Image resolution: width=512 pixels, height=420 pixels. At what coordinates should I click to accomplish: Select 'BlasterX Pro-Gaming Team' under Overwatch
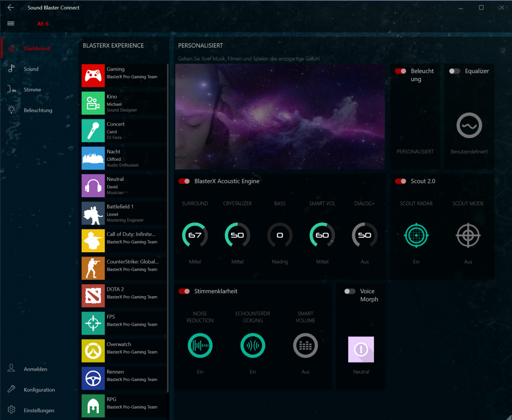point(132,352)
